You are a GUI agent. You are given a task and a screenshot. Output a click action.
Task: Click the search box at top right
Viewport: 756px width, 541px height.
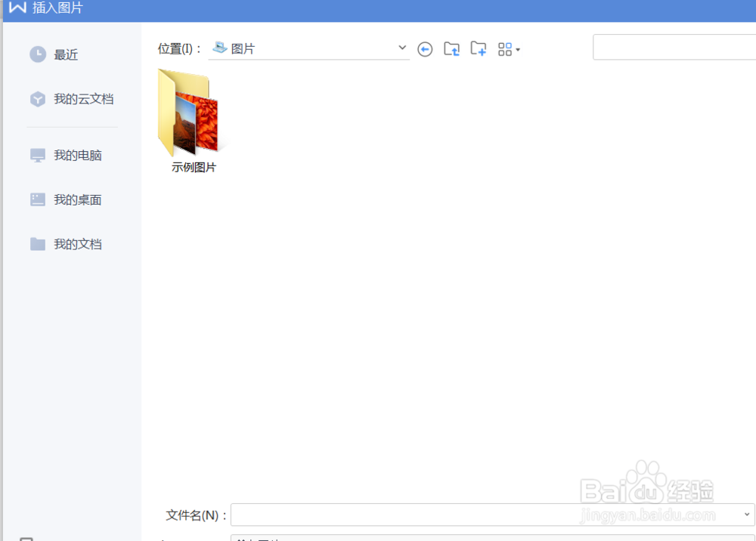point(673,47)
